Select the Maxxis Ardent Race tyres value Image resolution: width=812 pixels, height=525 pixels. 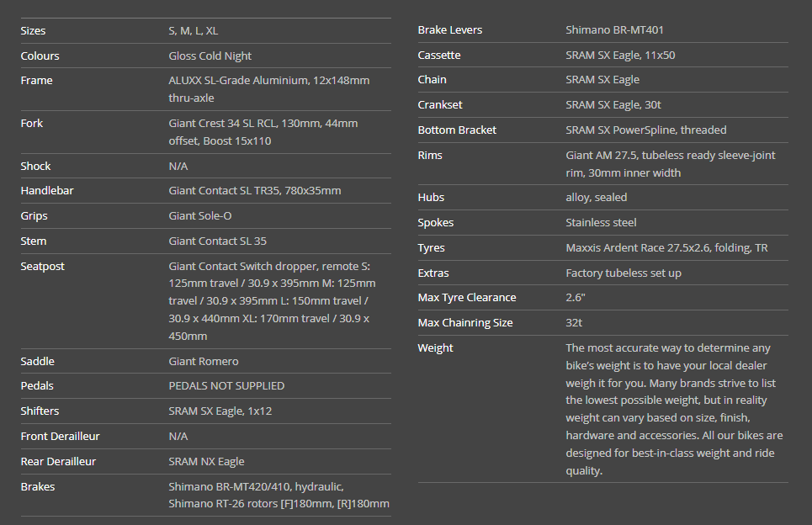(666, 248)
